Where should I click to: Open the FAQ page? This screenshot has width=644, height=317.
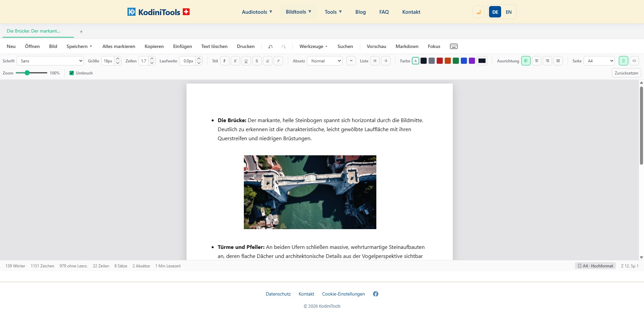(x=384, y=12)
